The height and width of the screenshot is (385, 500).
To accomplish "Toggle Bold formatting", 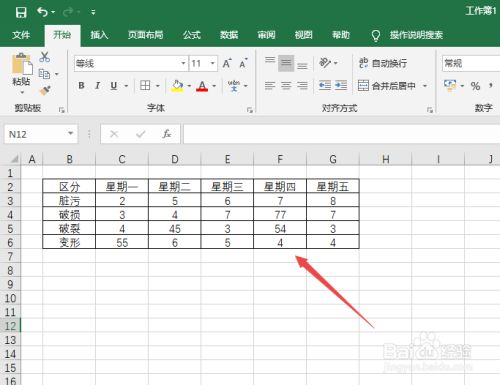I will (x=81, y=86).
